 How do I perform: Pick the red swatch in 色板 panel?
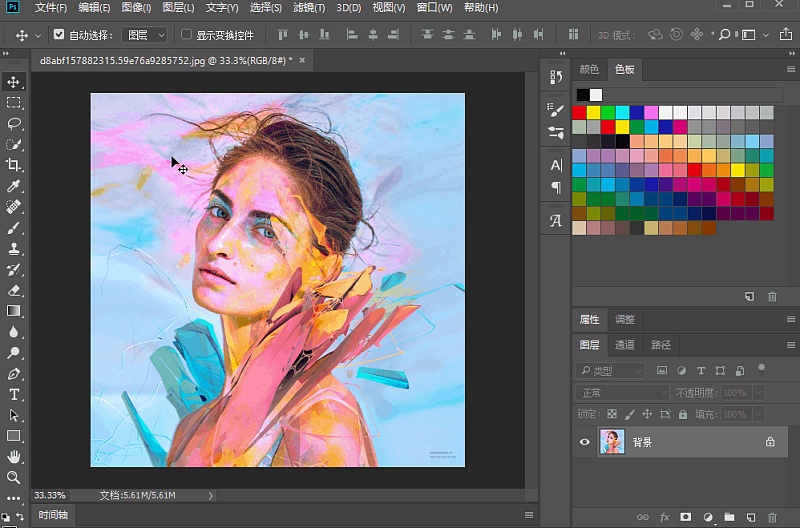pyautogui.click(x=579, y=113)
